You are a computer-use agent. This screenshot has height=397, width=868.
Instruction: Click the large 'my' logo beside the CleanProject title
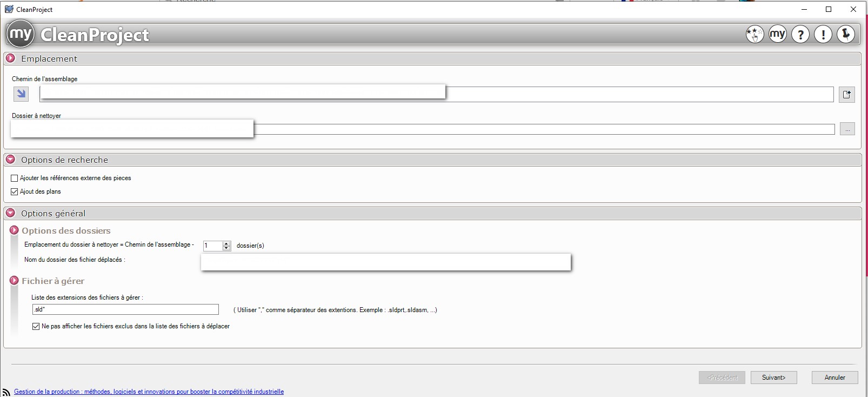[21, 34]
